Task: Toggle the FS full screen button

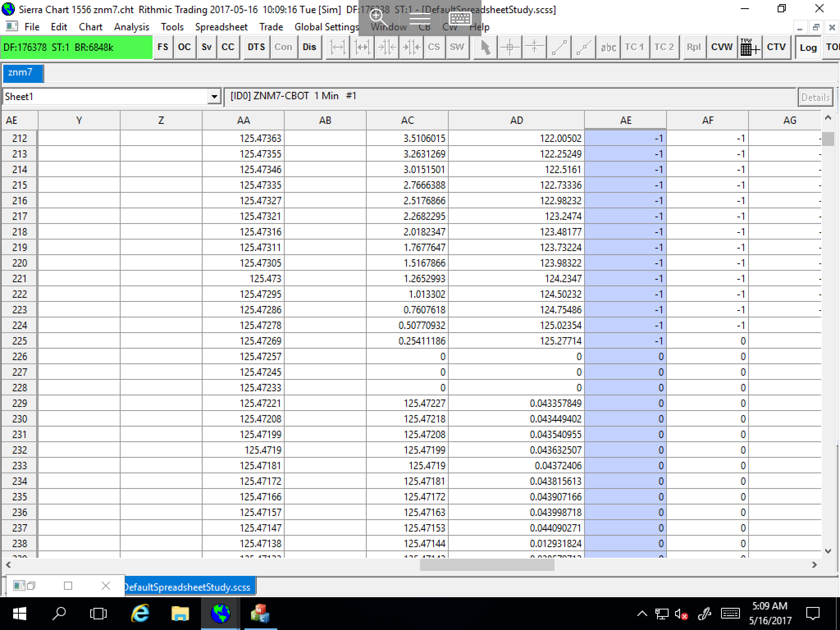Action: pos(163,48)
